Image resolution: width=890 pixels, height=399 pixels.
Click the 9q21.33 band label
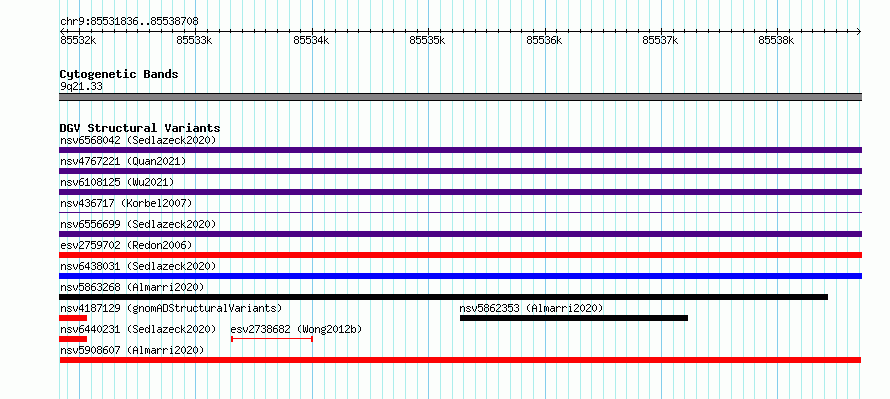click(x=81, y=87)
